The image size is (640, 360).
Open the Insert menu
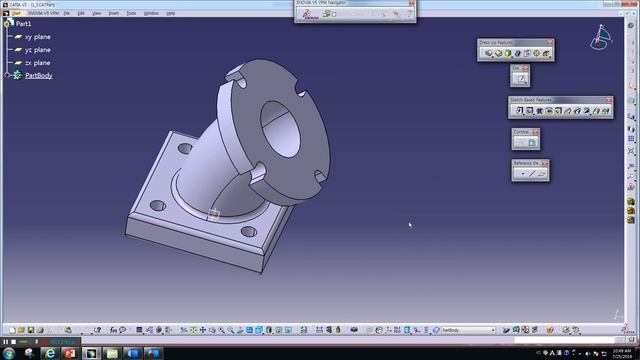tap(113, 13)
